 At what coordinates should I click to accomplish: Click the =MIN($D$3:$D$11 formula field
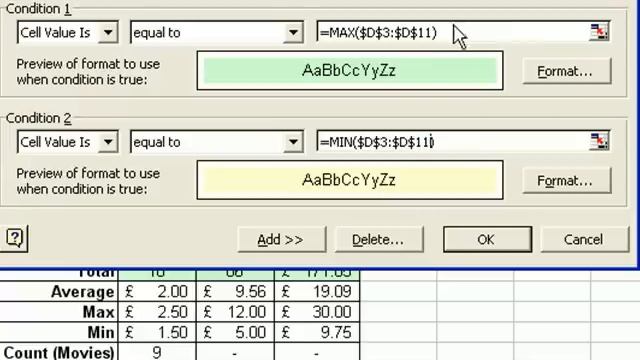pyautogui.click(x=453, y=142)
